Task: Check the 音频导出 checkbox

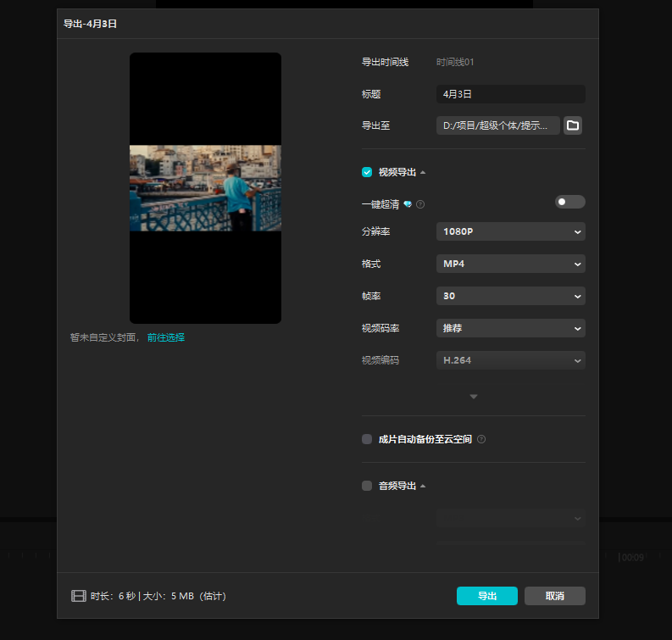Action: [367, 486]
